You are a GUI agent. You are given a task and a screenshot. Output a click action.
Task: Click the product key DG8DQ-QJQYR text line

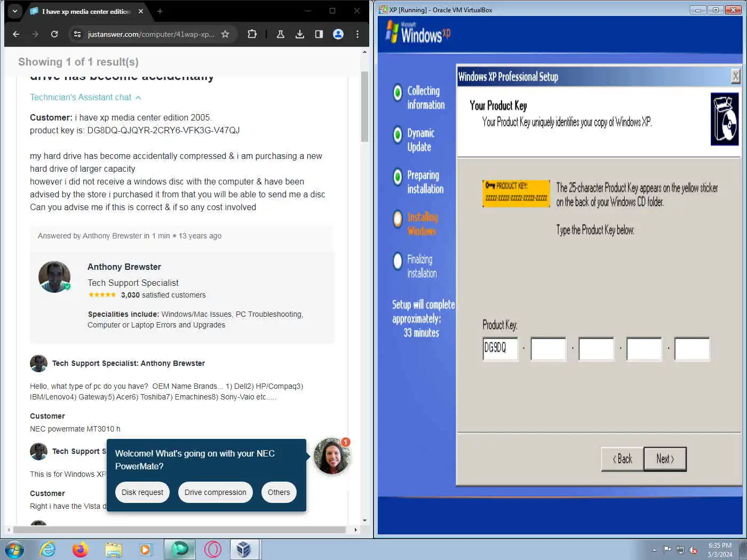point(134,130)
